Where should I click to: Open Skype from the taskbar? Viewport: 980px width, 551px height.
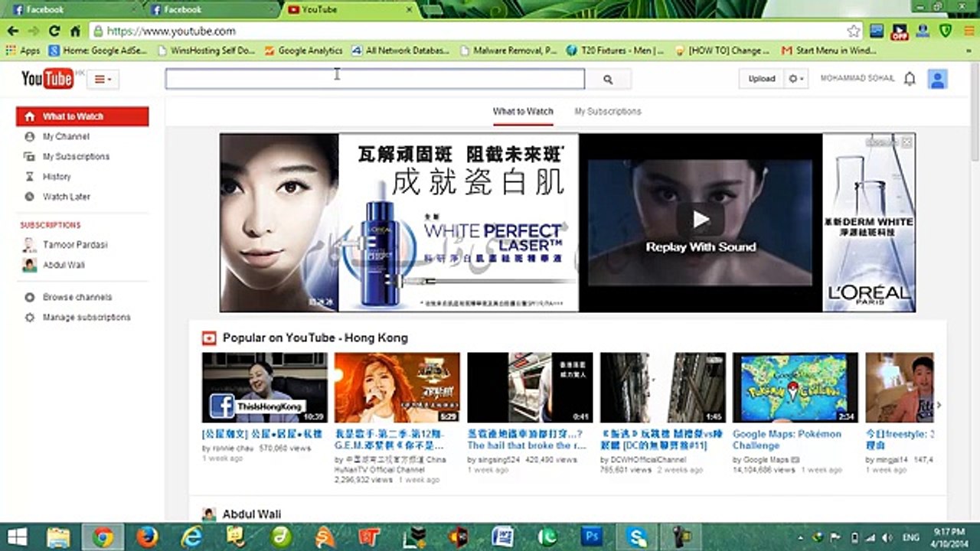click(x=636, y=536)
